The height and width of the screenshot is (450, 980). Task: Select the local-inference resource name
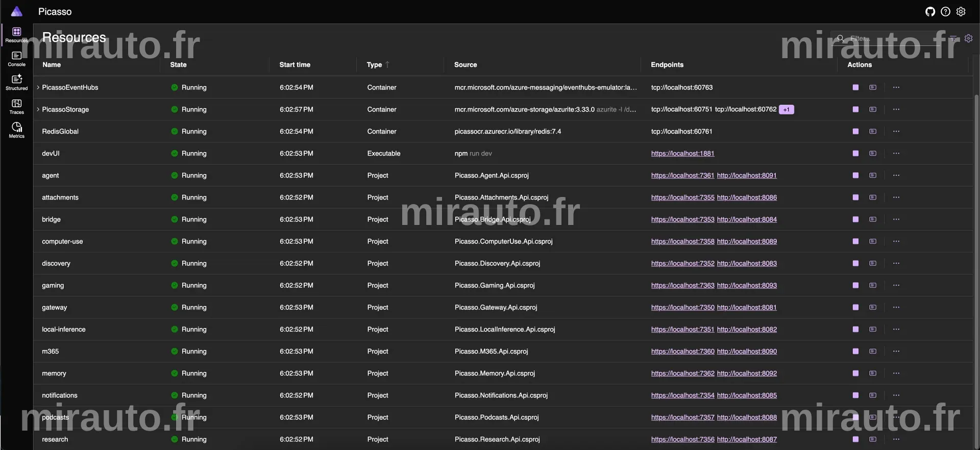64,329
